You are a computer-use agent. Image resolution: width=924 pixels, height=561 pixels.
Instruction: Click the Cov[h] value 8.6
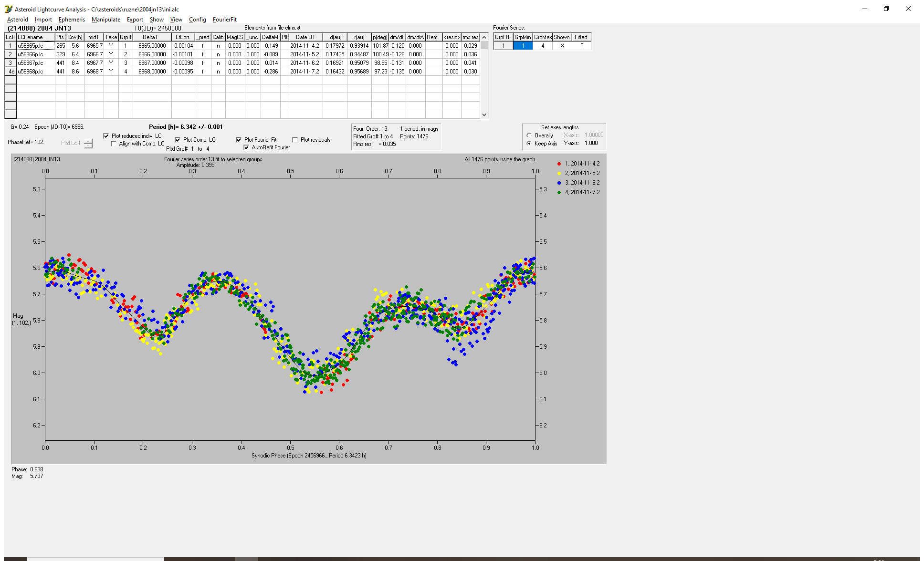click(x=75, y=72)
